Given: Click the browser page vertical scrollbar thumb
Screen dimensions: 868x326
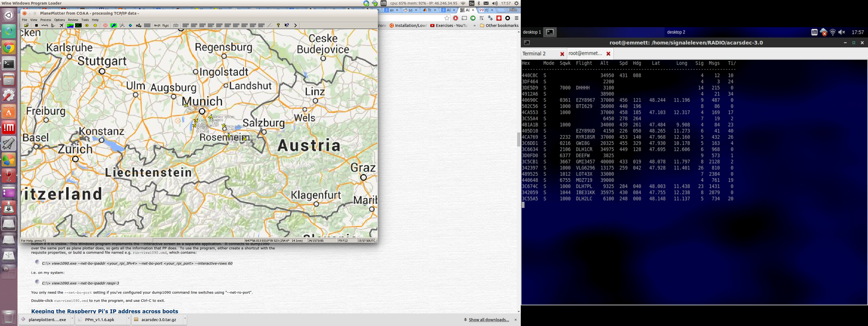Looking at the screenshot, I should (518, 139).
